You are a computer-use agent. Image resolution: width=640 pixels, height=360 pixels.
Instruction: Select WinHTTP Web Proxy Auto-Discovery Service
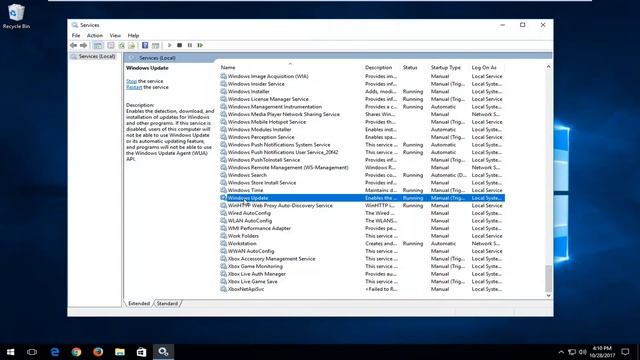click(x=362, y=206)
